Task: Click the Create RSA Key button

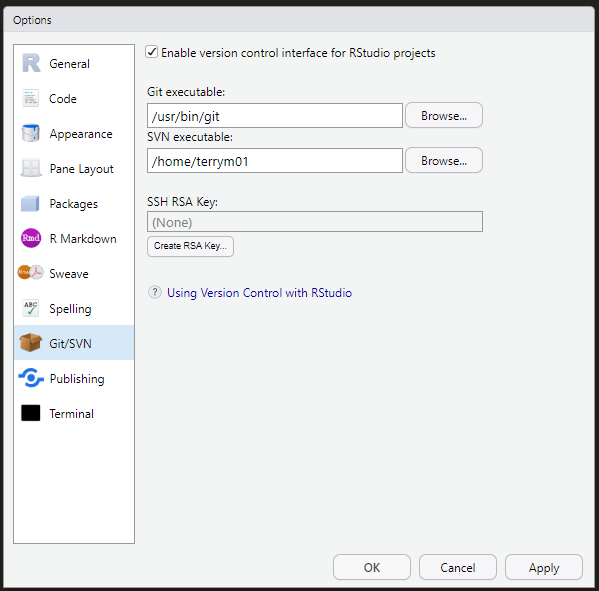Action: (x=190, y=246)
